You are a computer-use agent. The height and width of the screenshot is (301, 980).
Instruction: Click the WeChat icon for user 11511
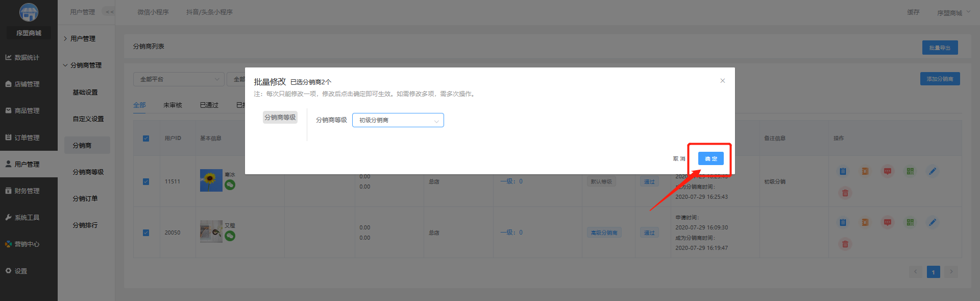coord(230,185)
